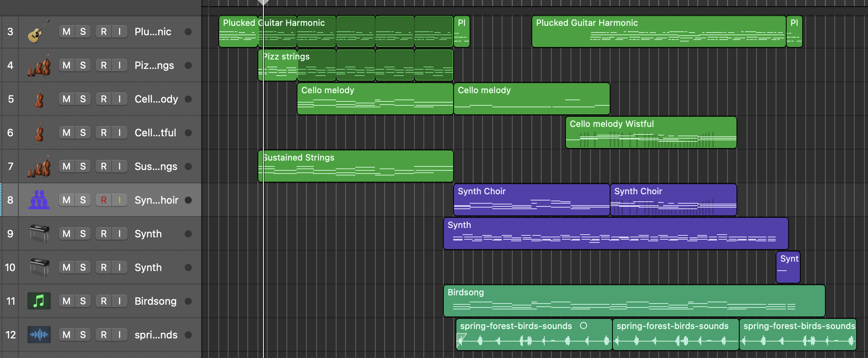868x358 pixels.
Task: Click the string ensemble icon on track 7
Action: click(x=39, y=166)
